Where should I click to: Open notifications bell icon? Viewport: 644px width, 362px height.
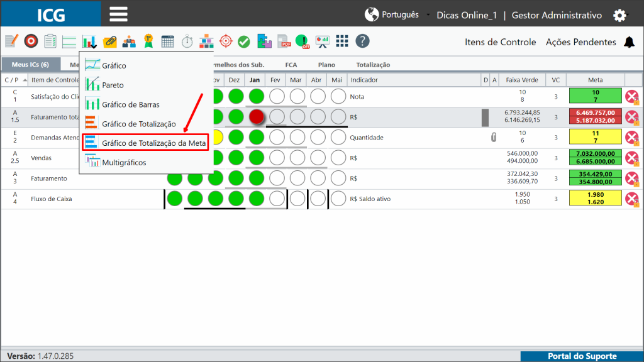click(629, 42)
